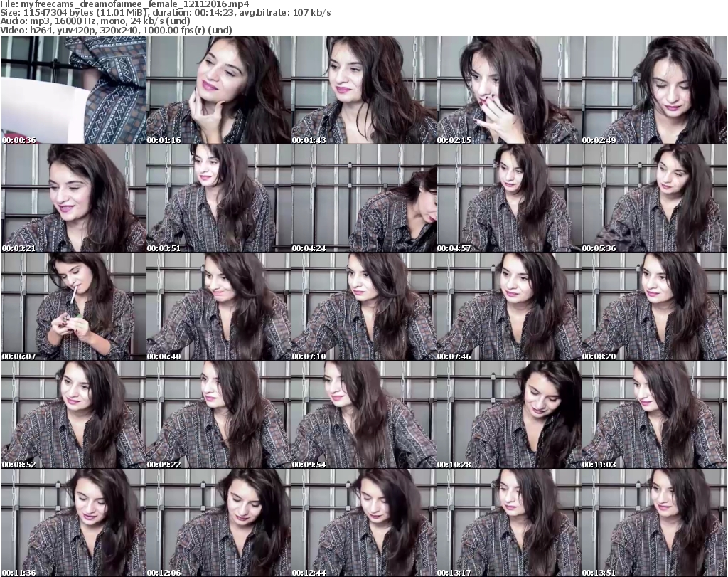Click the frame at 00:07:10
Viewport: 728px width, 577px height.
coord(363,307)
